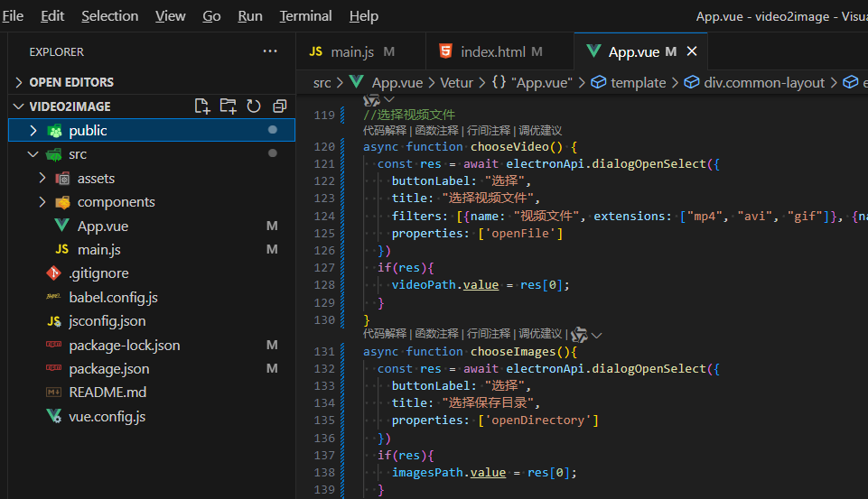Click line number 127 in the gutter
Screen dimensions: 868x499
[324, 268]
